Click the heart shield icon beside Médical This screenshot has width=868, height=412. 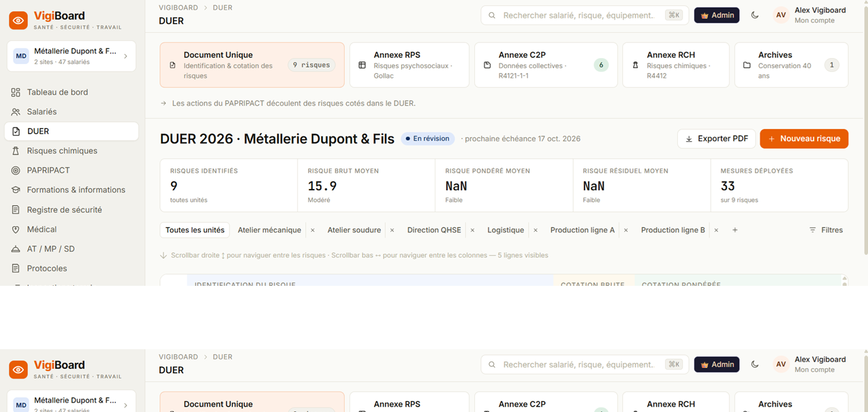(x=16, y=230)
